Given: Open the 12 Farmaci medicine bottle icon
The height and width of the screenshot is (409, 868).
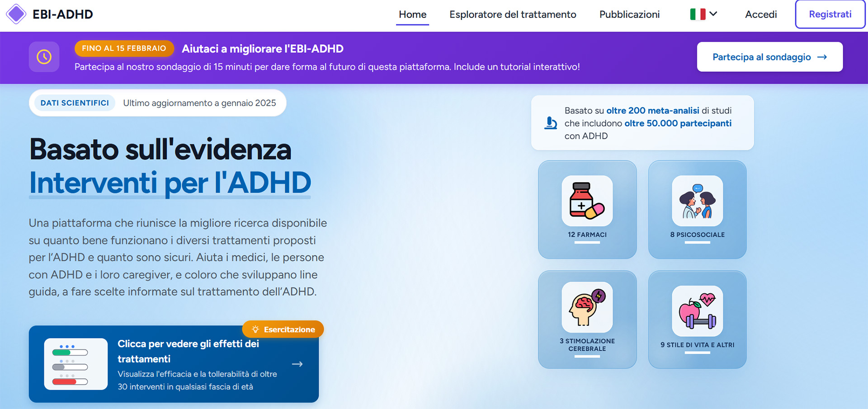Looking at the screenshot, I should coord(587,201).
